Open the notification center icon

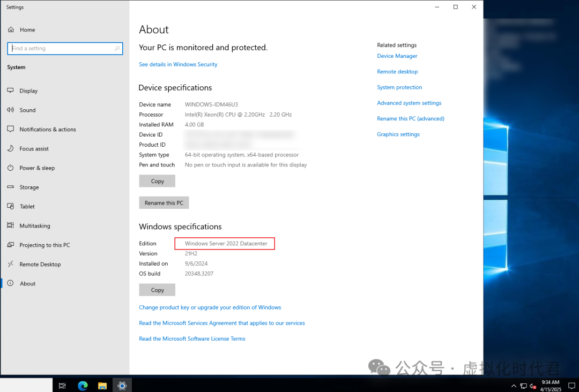[571, 386]
